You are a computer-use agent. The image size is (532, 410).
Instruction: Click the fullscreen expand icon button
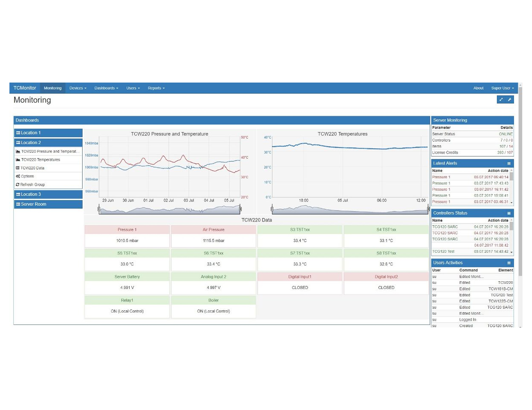tap(501, 100)
